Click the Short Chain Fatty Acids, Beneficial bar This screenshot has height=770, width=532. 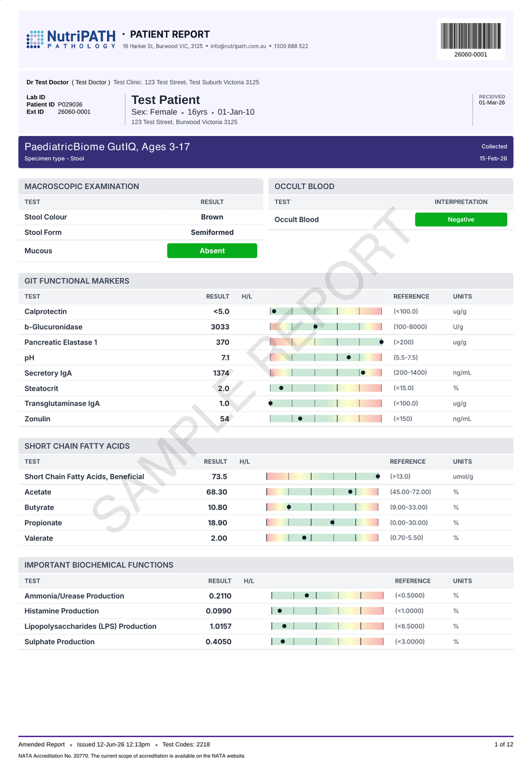323,476
